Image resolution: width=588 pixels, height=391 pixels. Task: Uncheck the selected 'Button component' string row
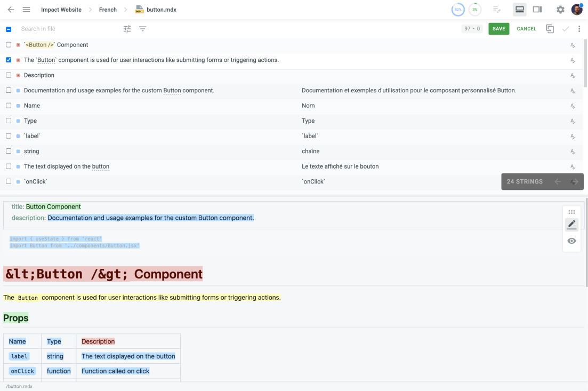[9, 60]
